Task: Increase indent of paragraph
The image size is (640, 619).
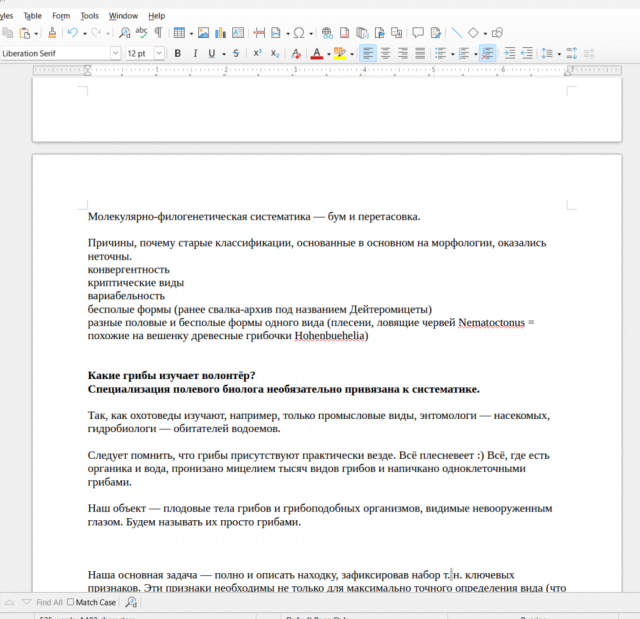Action: click(x=509, y=53)
